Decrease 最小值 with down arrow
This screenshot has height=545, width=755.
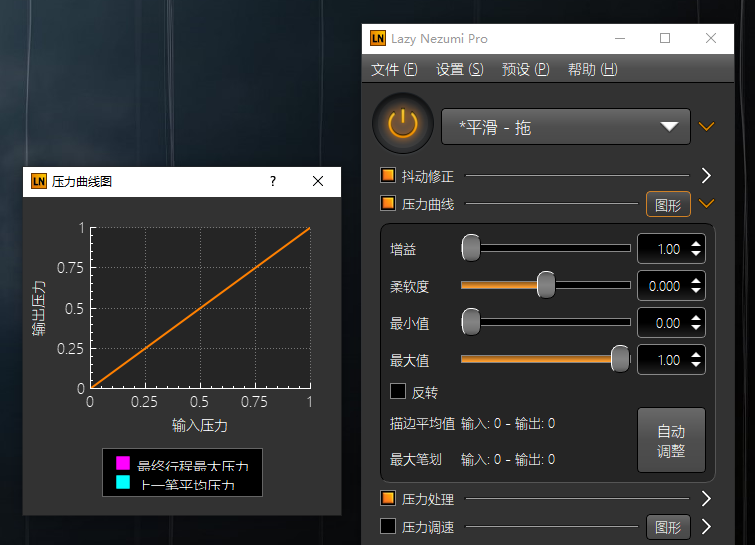coord(696,328)
